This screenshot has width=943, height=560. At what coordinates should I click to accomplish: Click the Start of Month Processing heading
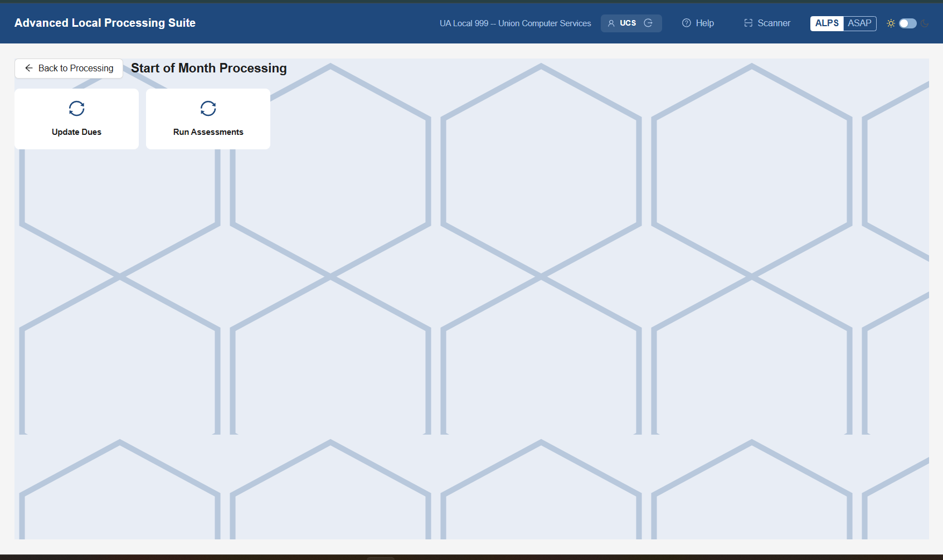click(x=208, y=68)
